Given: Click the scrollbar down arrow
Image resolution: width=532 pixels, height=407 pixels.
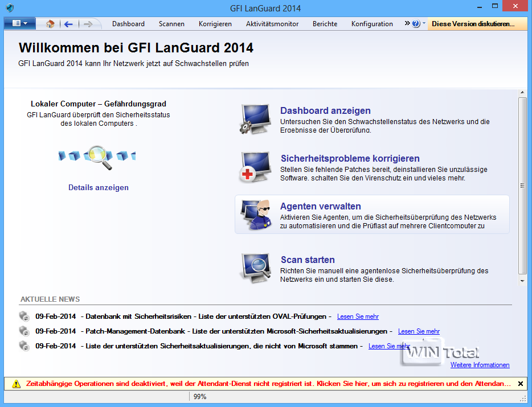Looking at the screenshot, I should pyautogui.click(x=522, y=281).
